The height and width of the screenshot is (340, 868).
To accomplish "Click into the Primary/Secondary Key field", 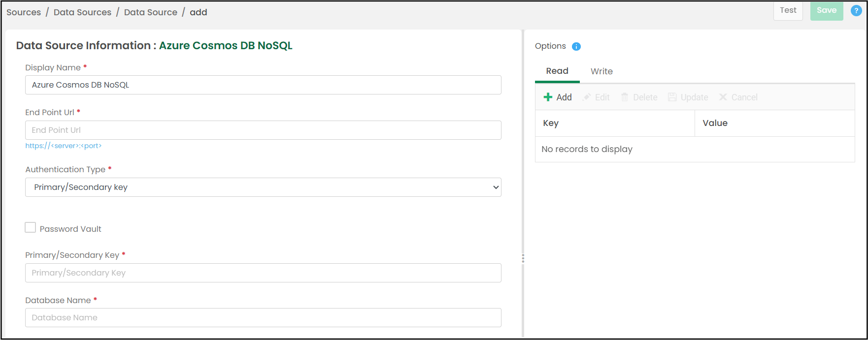I will pos(263,273).
